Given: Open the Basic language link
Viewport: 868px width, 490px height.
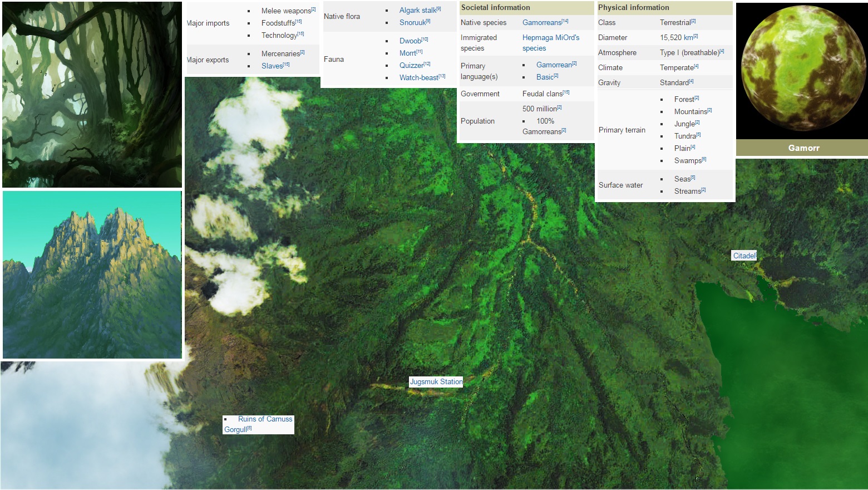Looking at the screenshot, I should tap(544, 77).
